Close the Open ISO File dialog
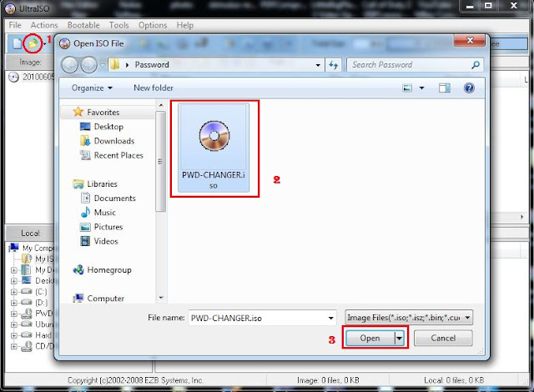 470,40
